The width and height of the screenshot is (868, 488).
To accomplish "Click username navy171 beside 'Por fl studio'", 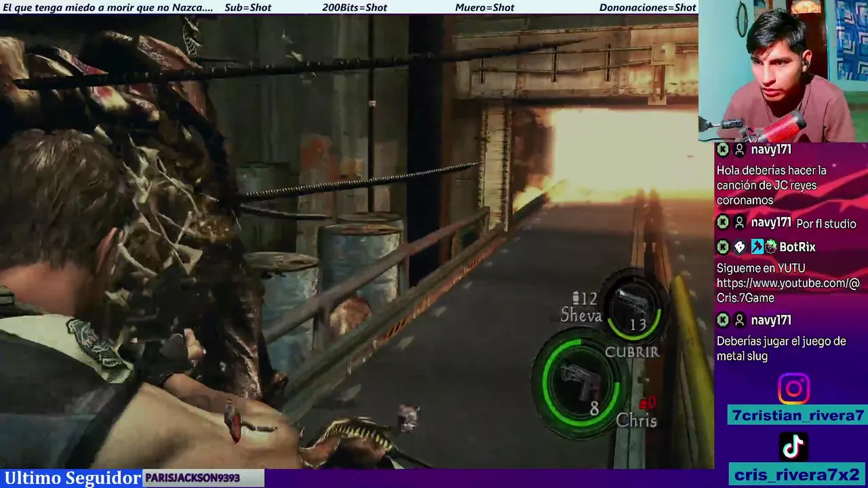I will [771, 222].
